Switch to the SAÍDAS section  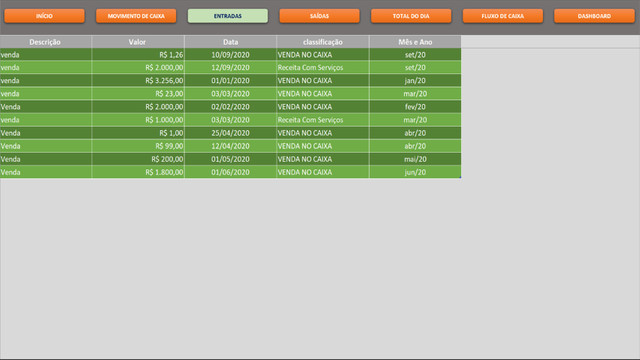[x=319, y=16]
